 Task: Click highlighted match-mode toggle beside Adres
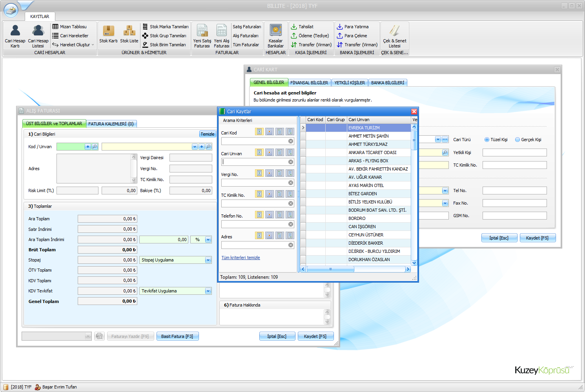coord(259,235)
